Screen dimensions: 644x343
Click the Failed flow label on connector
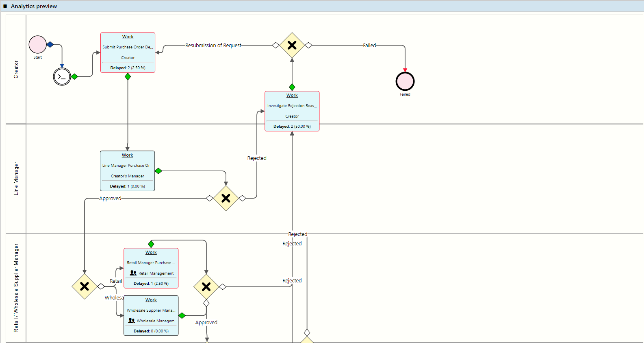point(369,45)
